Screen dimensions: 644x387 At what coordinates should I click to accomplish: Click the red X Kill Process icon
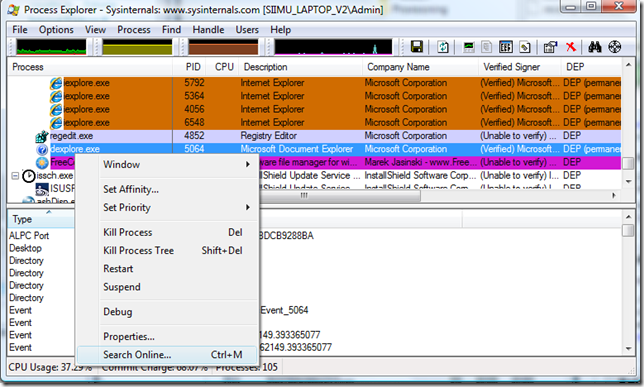pos(571,47)
